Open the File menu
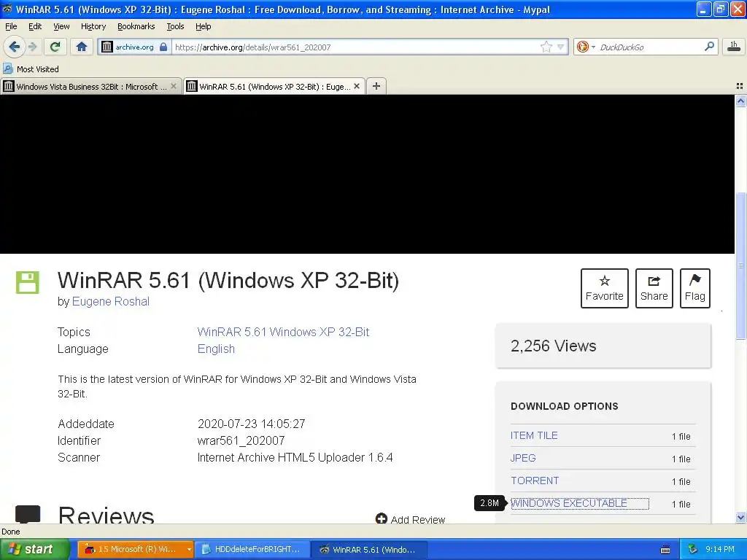 click(x=11, y=26)
